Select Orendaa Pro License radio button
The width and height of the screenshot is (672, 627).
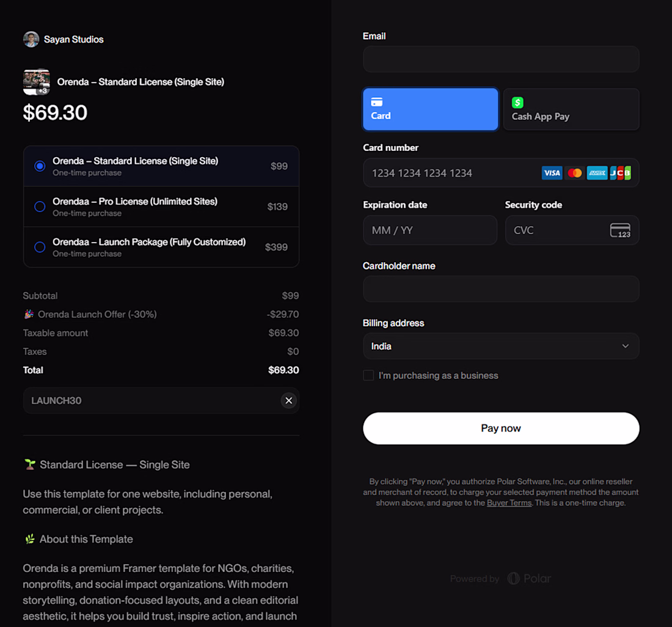(40, 207)
